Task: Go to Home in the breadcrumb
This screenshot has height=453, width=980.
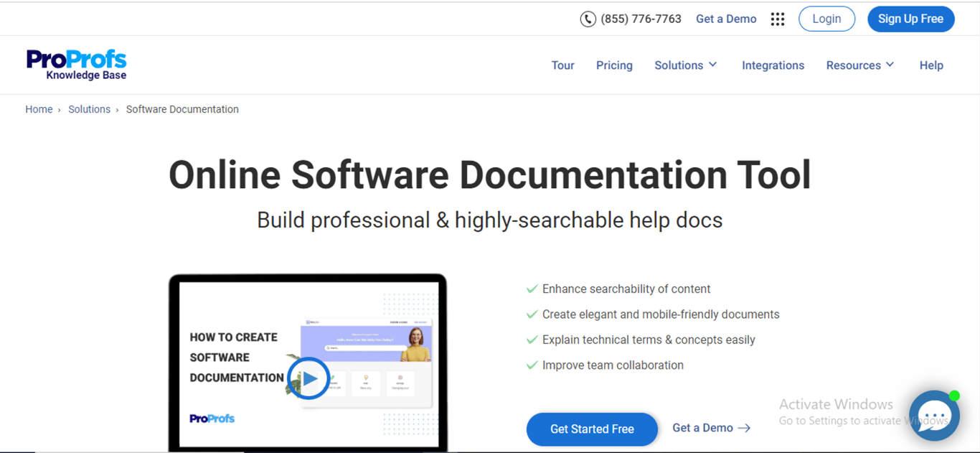Action: pos(39,109)
